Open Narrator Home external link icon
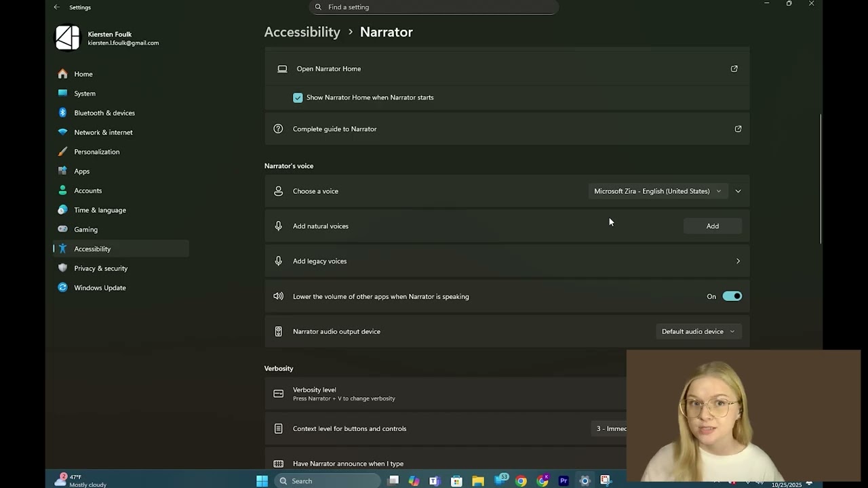The height and width of the screenshot is (488, 868). pos(734,68)
